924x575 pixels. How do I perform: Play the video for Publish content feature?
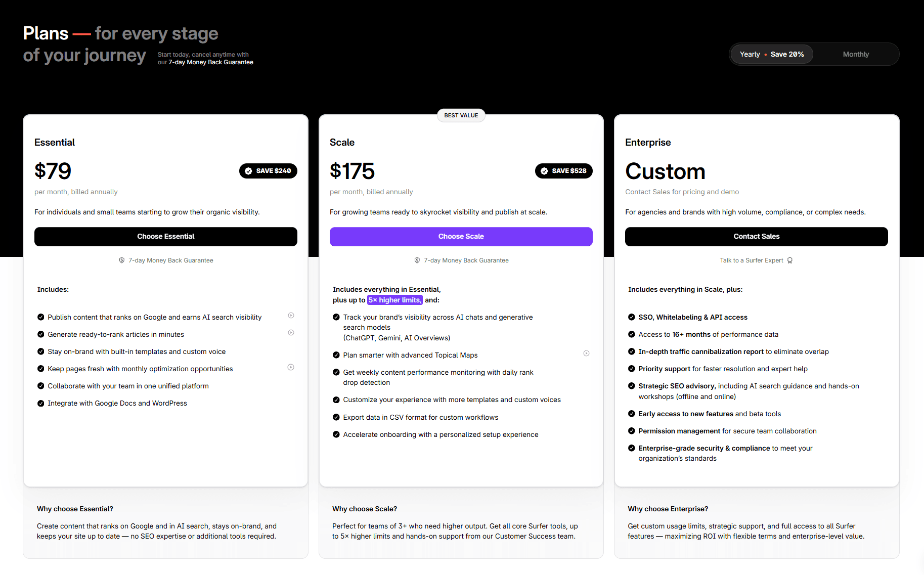coord(291,316)
